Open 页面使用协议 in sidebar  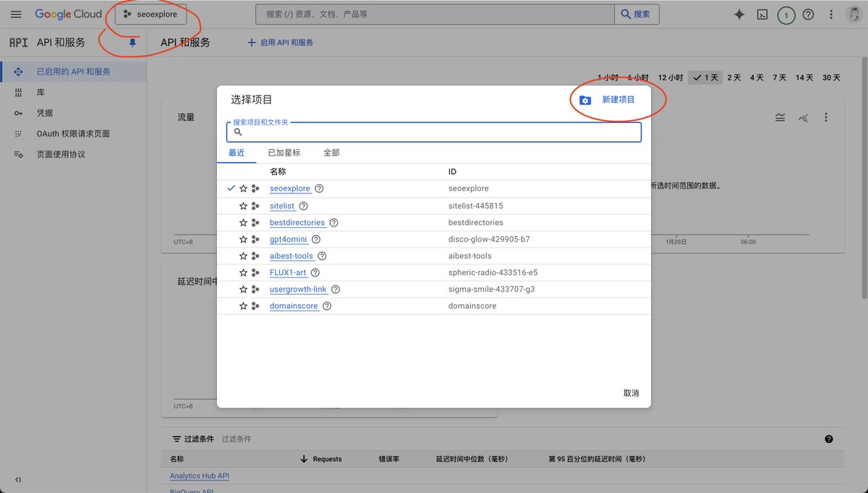[73, 154]
